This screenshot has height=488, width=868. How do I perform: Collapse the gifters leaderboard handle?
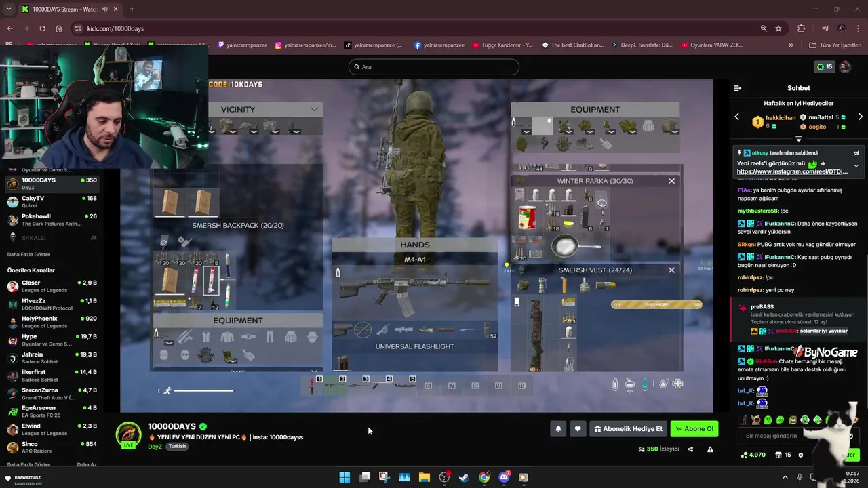tap(799, 138)
